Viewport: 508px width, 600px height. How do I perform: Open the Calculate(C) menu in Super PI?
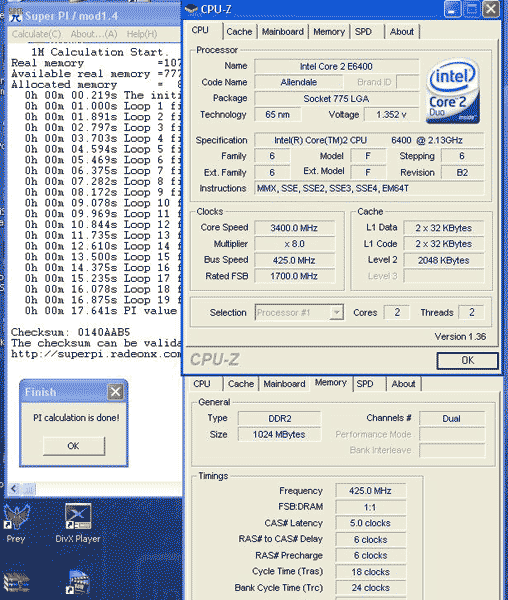click(36, 34)
